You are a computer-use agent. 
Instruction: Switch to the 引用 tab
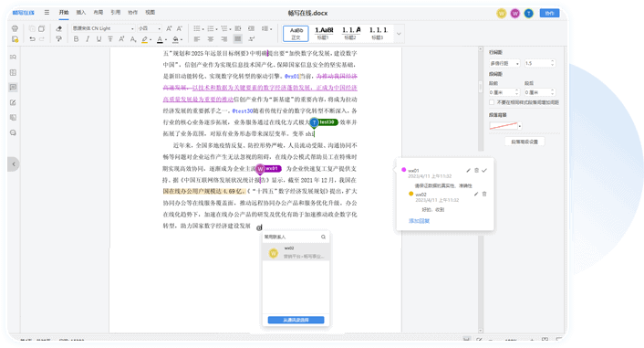tap(116, 13)
